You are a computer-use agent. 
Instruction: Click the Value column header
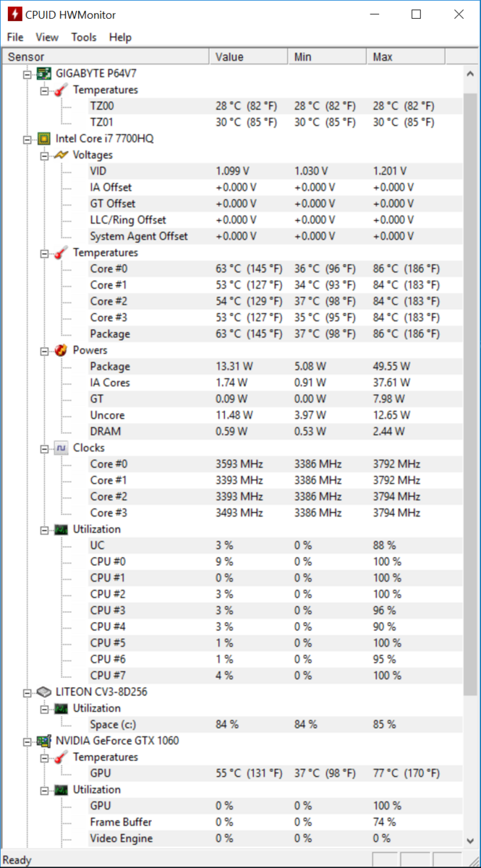tap(249, 56)
